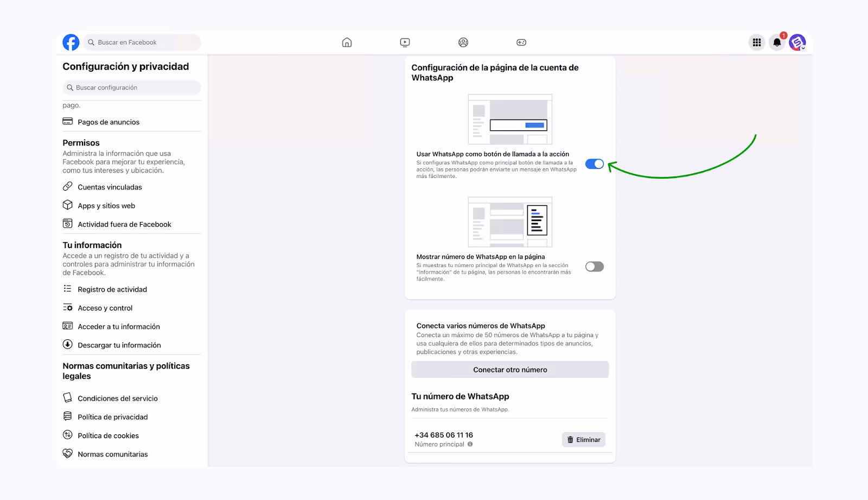
Task: Click the Descargar tu información download icon
Action: (68, 344)
